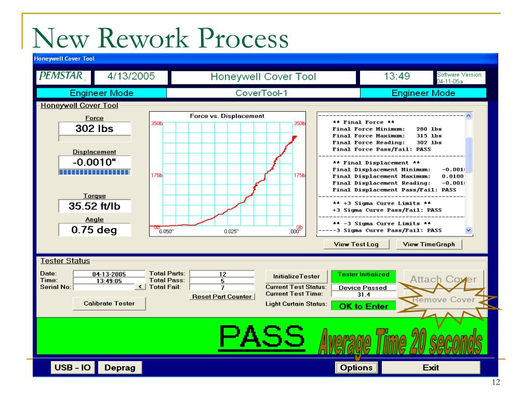Click the Deprag button
This screenshot has height=399, width=532.
point(120,367)
